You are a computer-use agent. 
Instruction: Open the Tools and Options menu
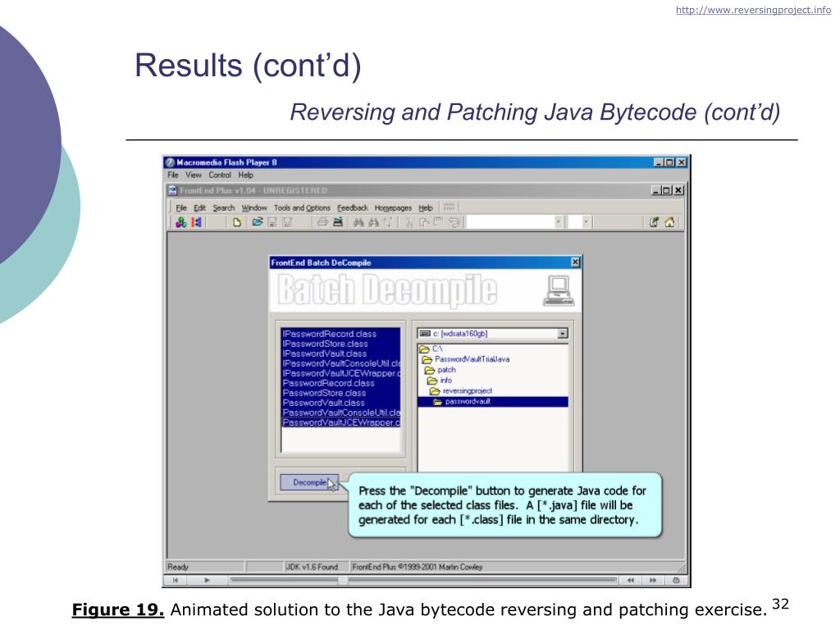302,208
